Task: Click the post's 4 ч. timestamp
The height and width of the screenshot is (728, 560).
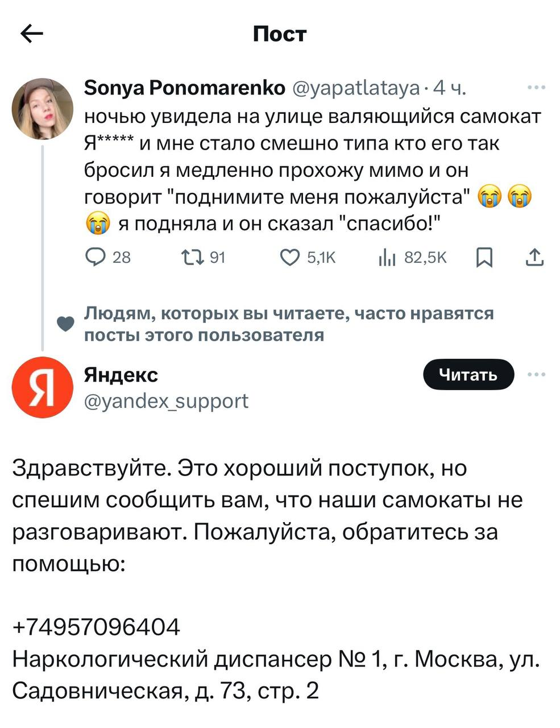Action: (x=450, y=88)
